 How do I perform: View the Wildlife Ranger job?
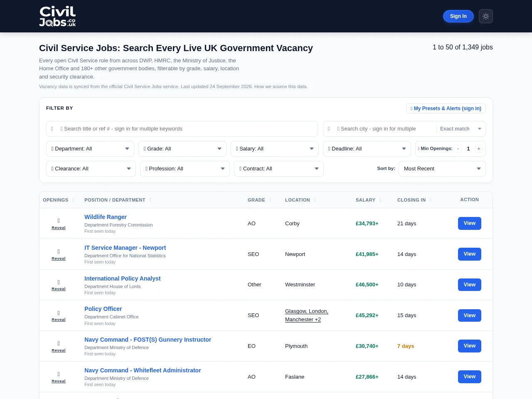[470, 223]
